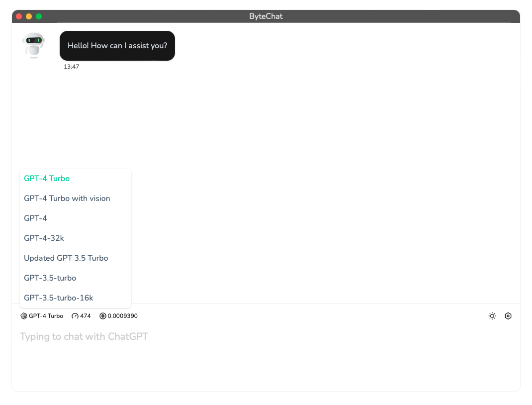Screen dimensions: 532x405
Task: Close the ByteChat window
Action: (19, 16)
